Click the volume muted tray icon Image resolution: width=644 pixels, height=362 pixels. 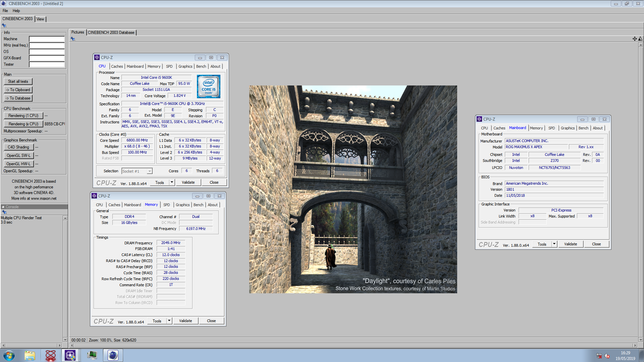tap(607, 356)
